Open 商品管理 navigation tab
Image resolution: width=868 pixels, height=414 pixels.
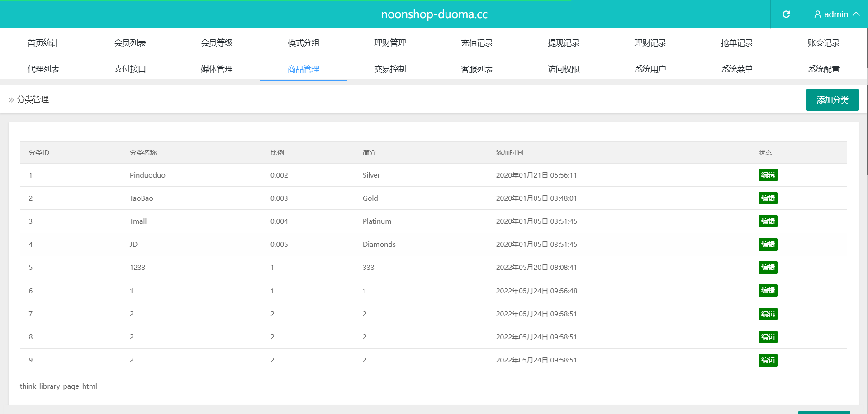(x=304, y=69)
